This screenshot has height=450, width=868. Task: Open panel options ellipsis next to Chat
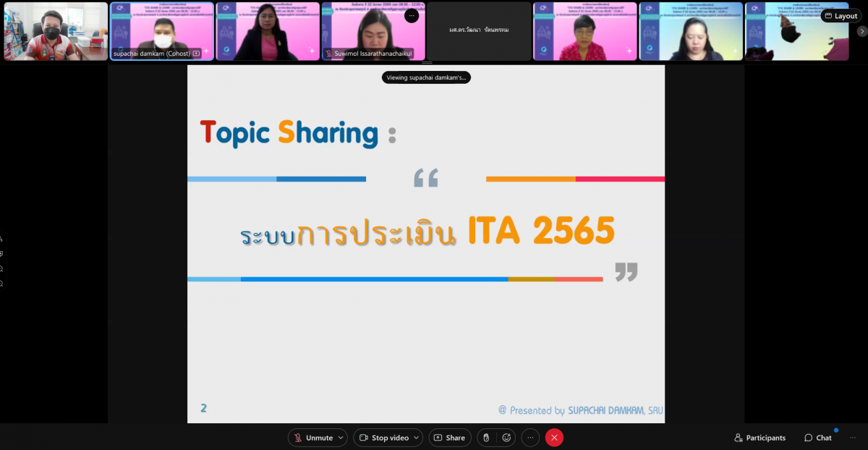click(852, 438)
